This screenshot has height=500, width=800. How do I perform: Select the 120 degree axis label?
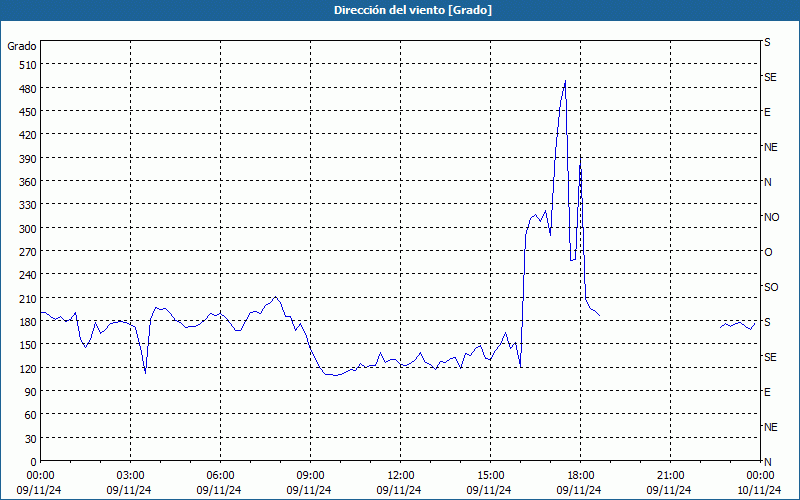pos(29,368)
